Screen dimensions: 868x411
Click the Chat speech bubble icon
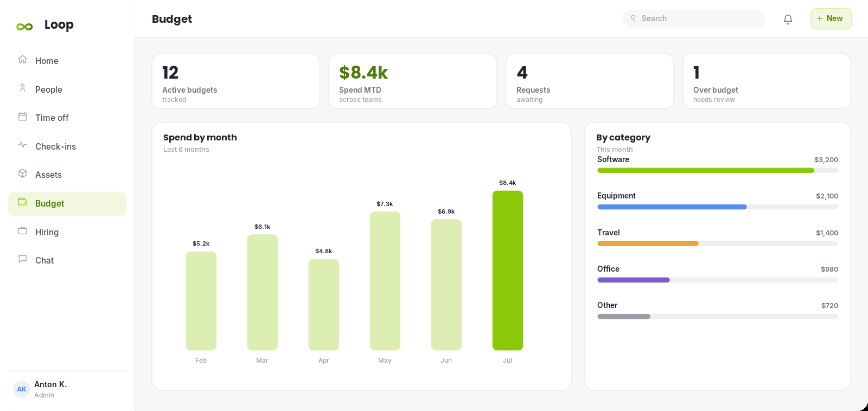[22, 259]
